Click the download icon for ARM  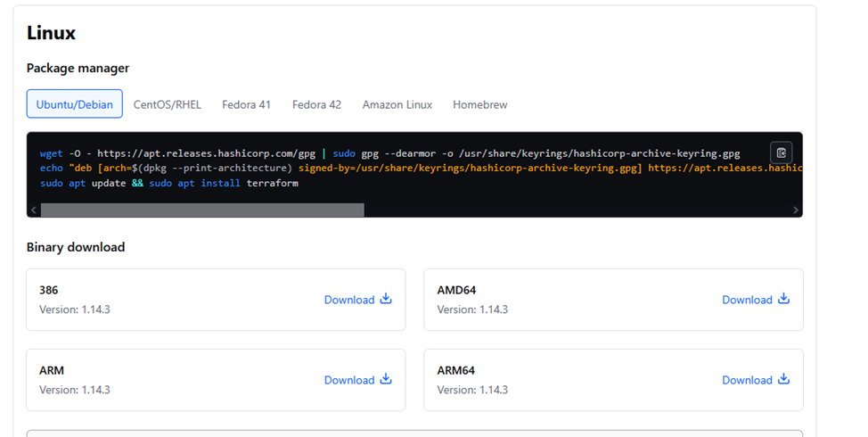pyautogui.click(x=386, y=379)
